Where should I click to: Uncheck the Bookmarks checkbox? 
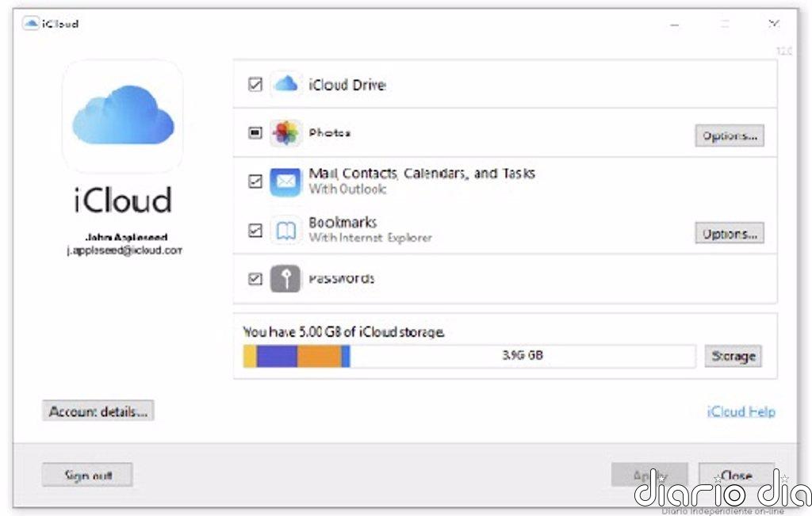(255, 231)
